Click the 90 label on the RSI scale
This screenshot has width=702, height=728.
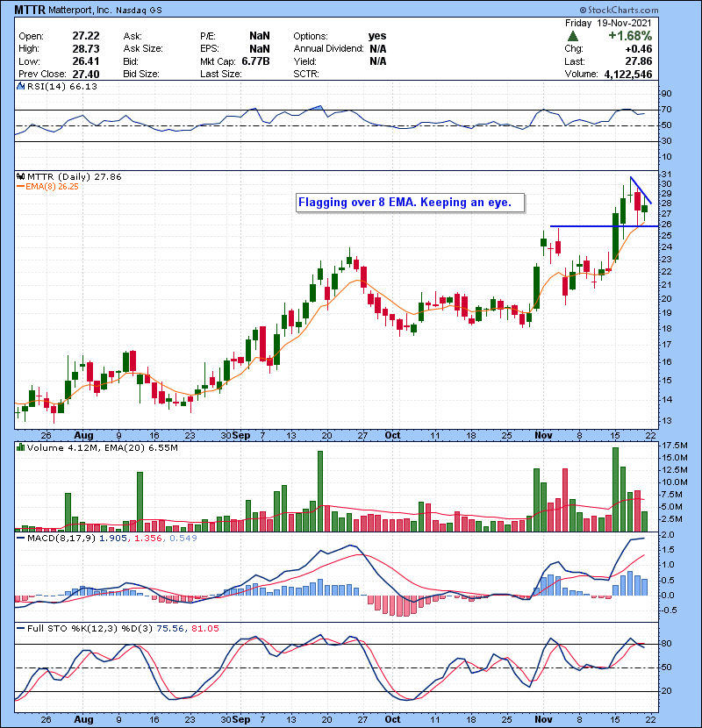pos(666,94)
